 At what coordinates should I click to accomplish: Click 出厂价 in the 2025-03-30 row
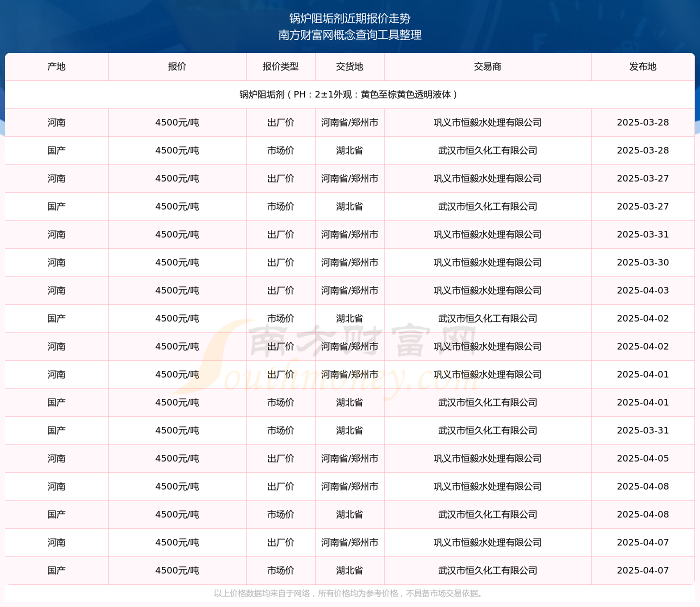tap(280, 262)
